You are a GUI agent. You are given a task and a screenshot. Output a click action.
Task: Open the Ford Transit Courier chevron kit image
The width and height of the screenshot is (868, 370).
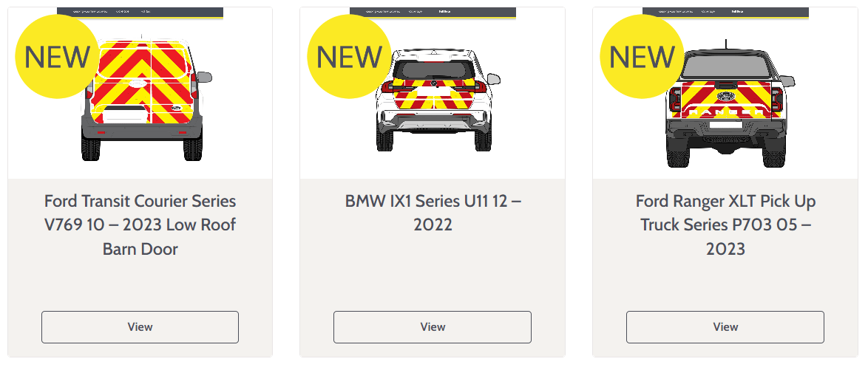click(x=140, y=93)
